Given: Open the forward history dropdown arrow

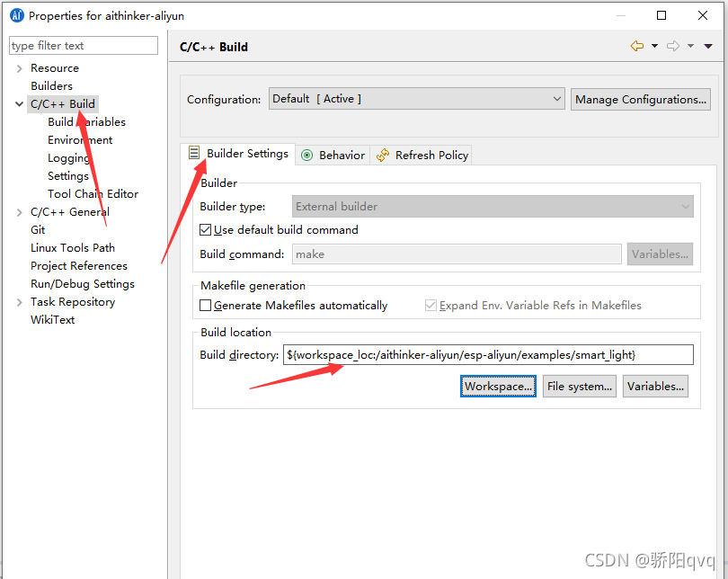Looking at the screenshot, I should [x=690, y=46].
